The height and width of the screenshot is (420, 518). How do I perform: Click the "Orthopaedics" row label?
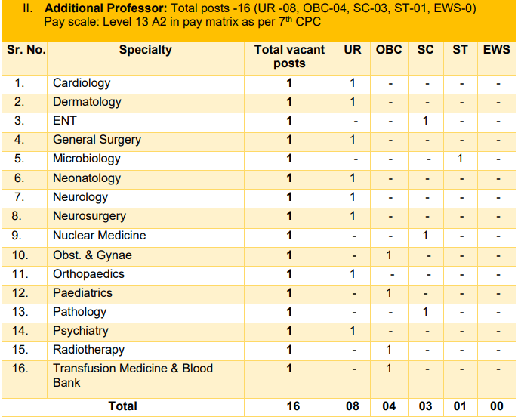(x=88, y=273)
